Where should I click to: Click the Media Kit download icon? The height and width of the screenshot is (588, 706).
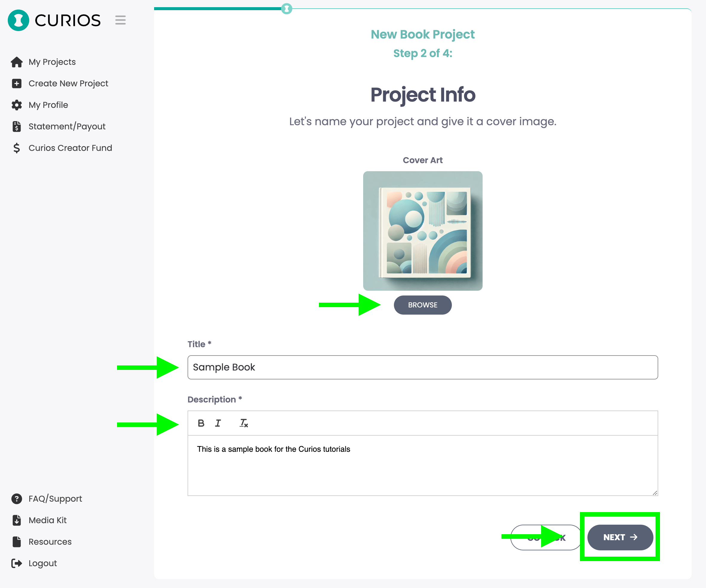click(x=16, y=520)
